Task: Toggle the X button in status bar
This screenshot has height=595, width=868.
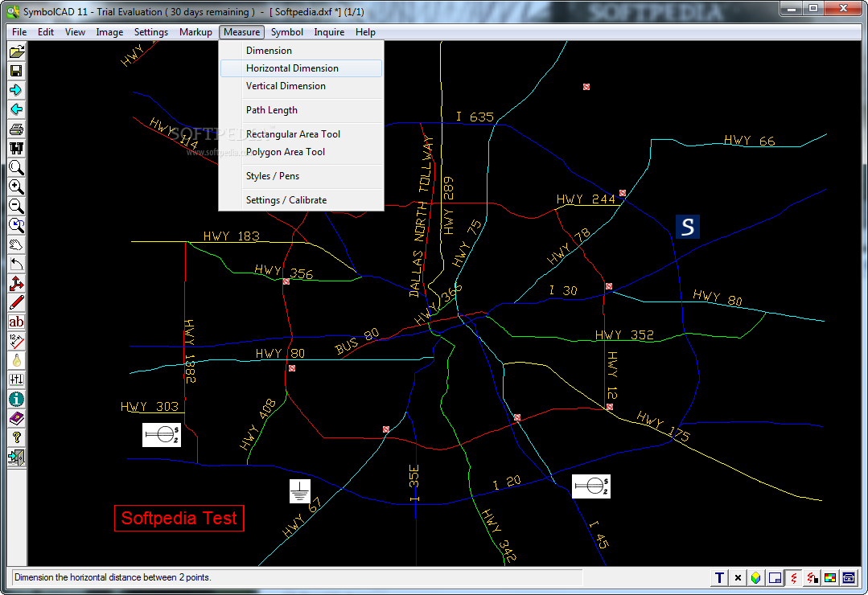Action: [738, 578]
